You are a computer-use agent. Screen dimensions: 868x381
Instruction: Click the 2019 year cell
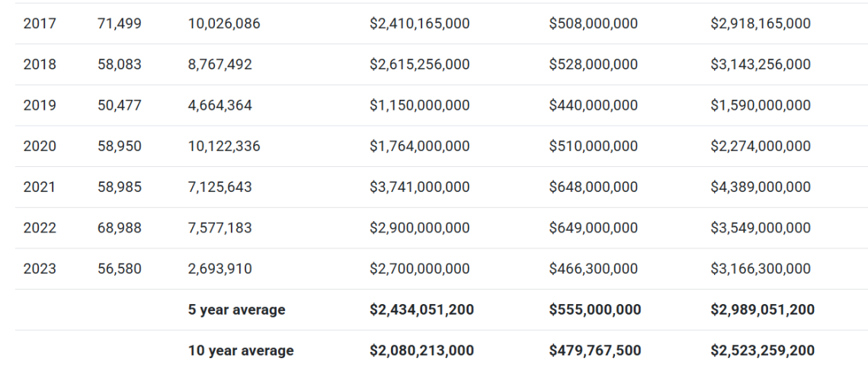point(40,105)
